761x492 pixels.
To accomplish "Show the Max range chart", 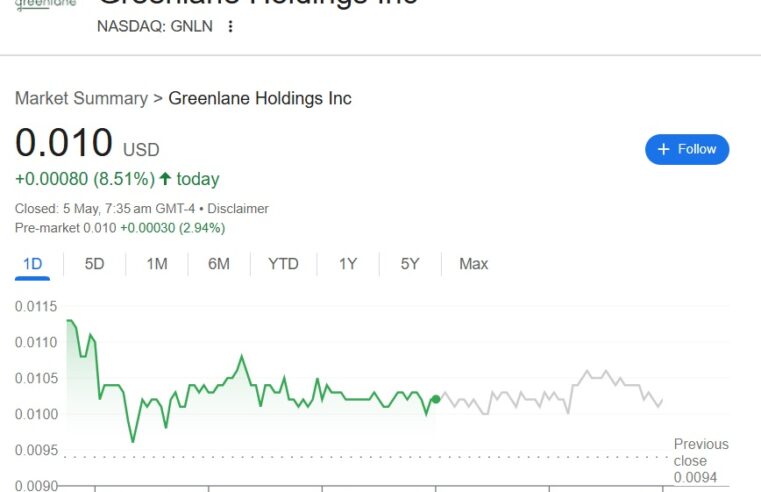I will 473,264.
